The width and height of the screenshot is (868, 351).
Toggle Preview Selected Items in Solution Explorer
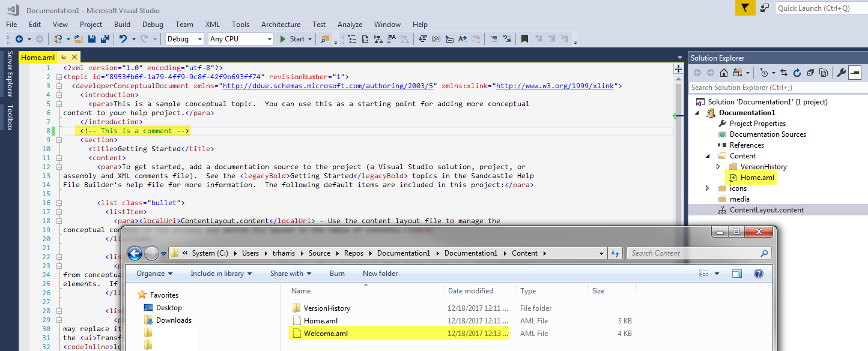(x=855, y=73)
